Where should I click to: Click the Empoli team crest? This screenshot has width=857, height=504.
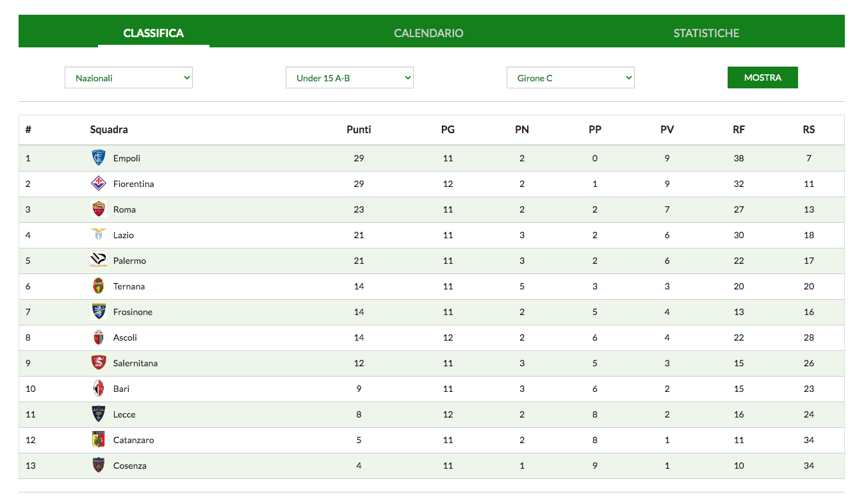pos(99,158)
